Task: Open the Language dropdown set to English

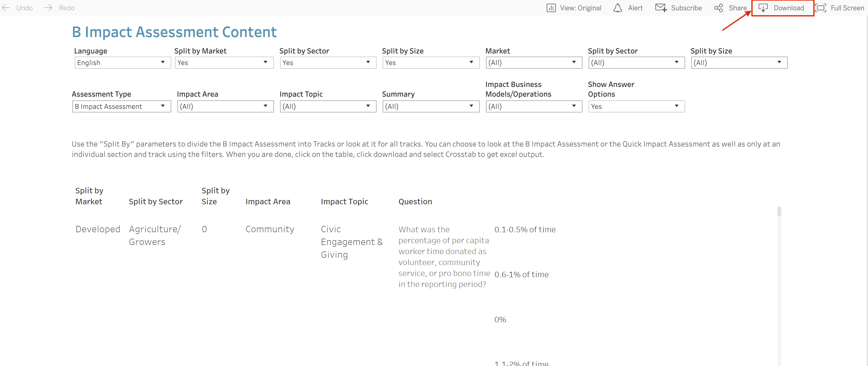Action: click(123, 62)
